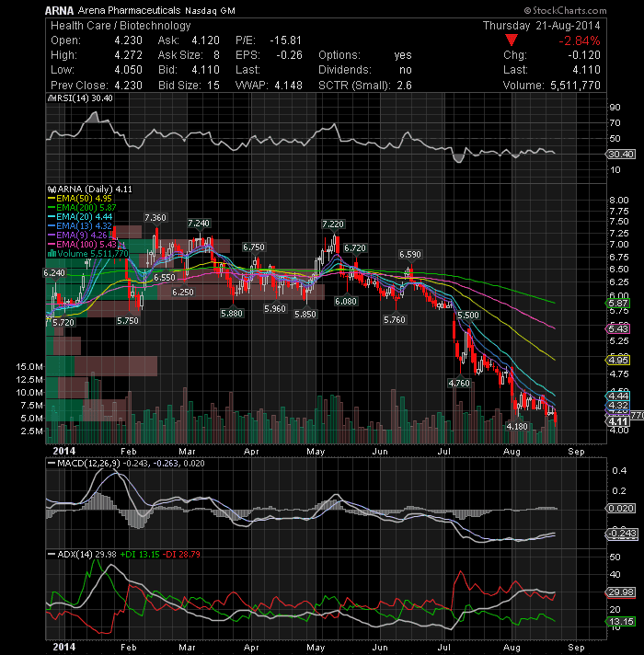Viewport: 644px width, 655px height.
Task: Click the small RSI(14) legend icon
Action: coord(52,98)
